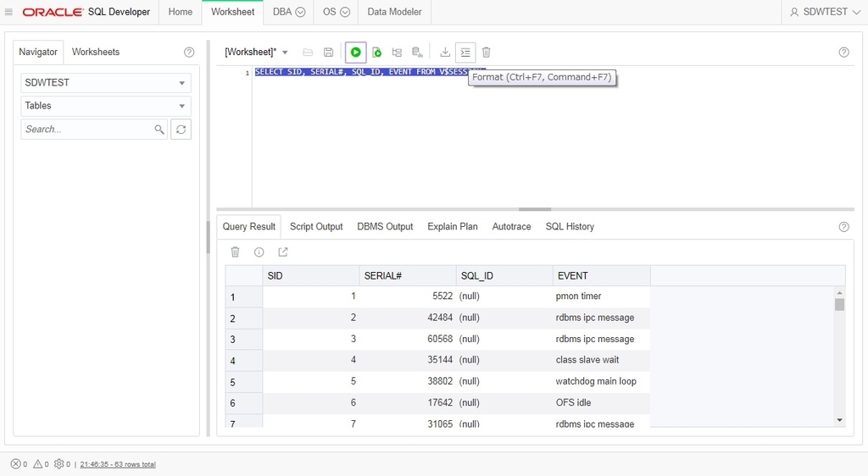This screenshot has height=476, width=868.
Task: Expand the DBA menu dropdown
Action: pyautogui.click(x=301, y=12)
